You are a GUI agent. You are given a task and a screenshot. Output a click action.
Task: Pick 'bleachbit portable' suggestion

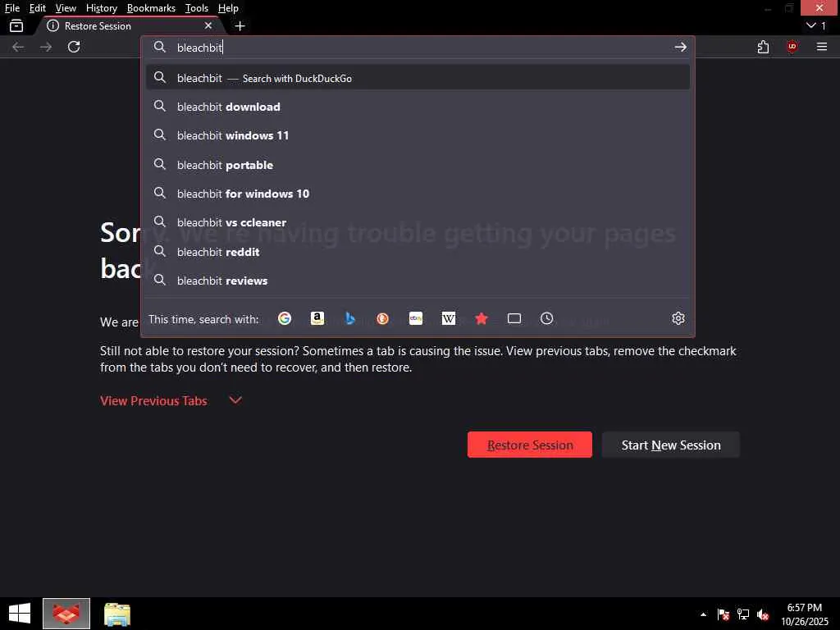(418, 165)
